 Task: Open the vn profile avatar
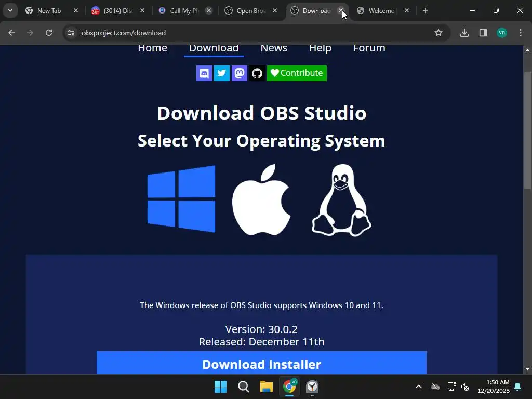coord(502,33)
